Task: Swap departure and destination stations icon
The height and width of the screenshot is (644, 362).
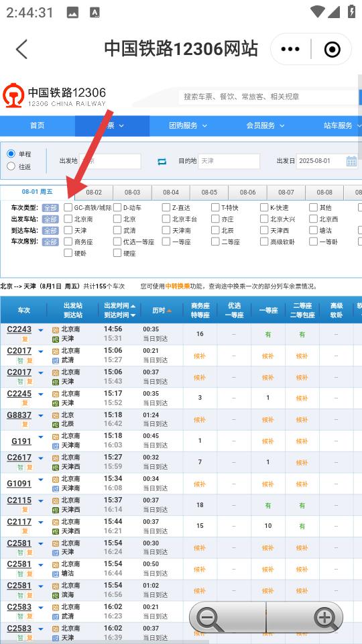Action: (162, 162)
